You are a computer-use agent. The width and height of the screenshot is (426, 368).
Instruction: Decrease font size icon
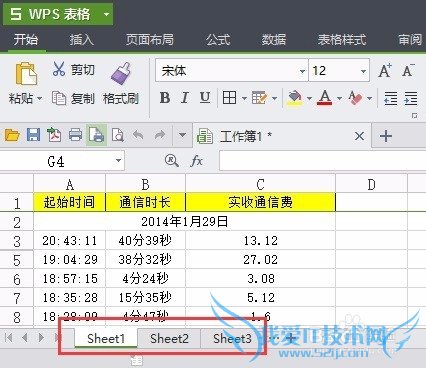point(408,71)
